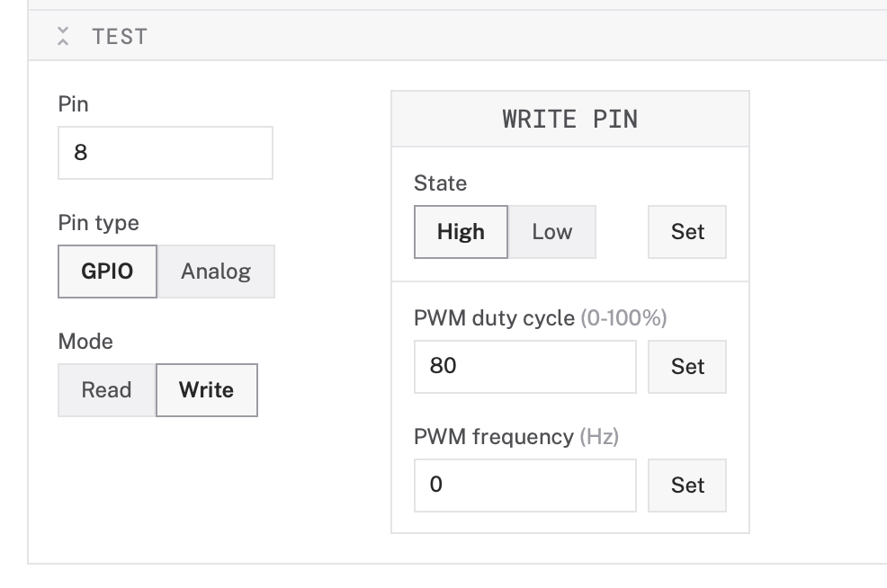Set pin state to High
Image resolution: width=887 pixels, height=588 pixels.
click(461, 232)
